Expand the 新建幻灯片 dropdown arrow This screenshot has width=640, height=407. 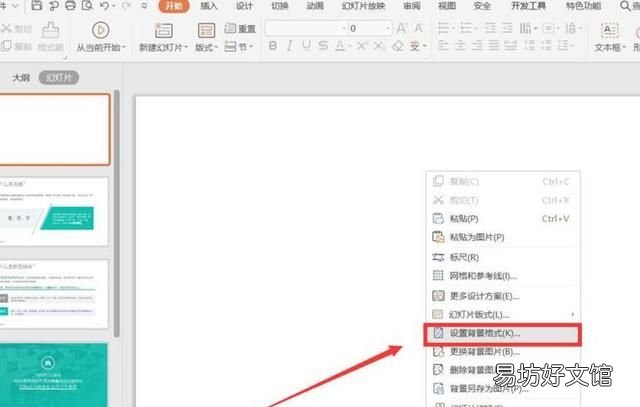pyautogui.click(x=186, y=47)
